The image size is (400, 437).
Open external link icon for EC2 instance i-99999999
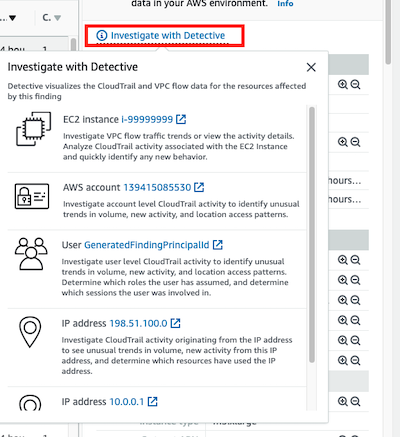181,119
